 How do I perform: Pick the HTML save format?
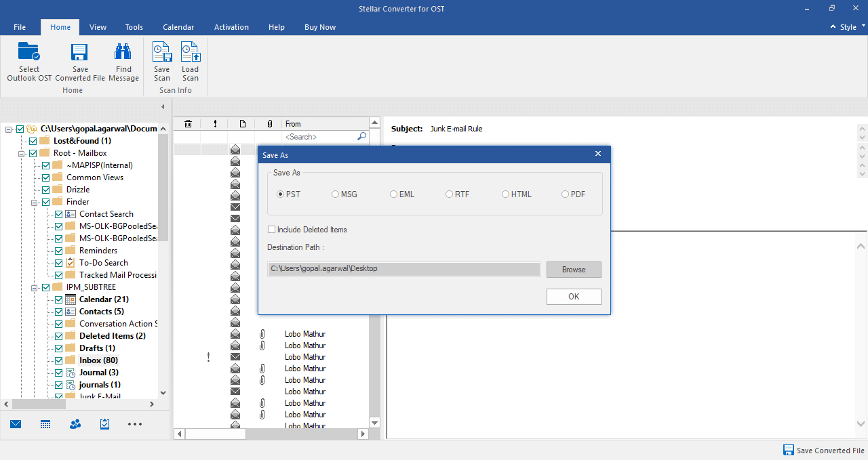coord(505,194)
